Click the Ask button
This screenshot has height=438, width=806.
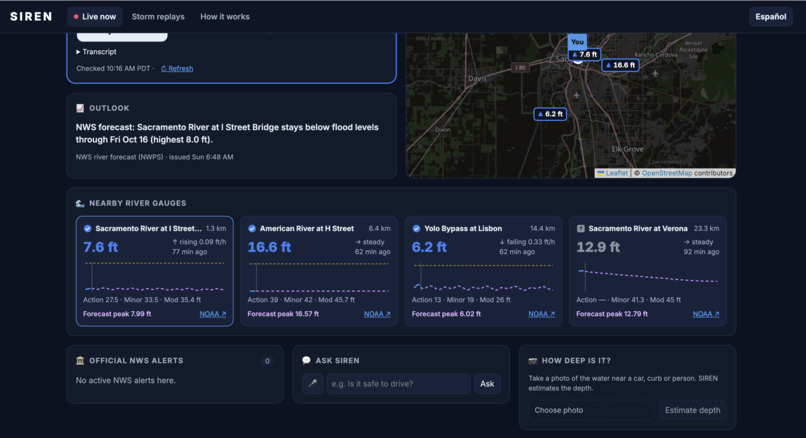click(x=487, y=384)
